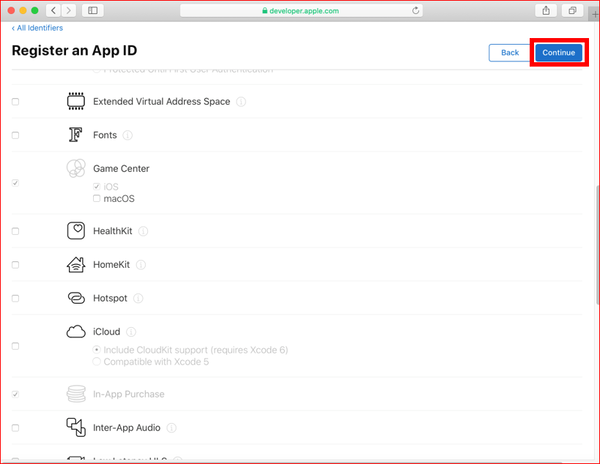
Task: Click the page vertical scrollbar
Action: pos(597,245)
